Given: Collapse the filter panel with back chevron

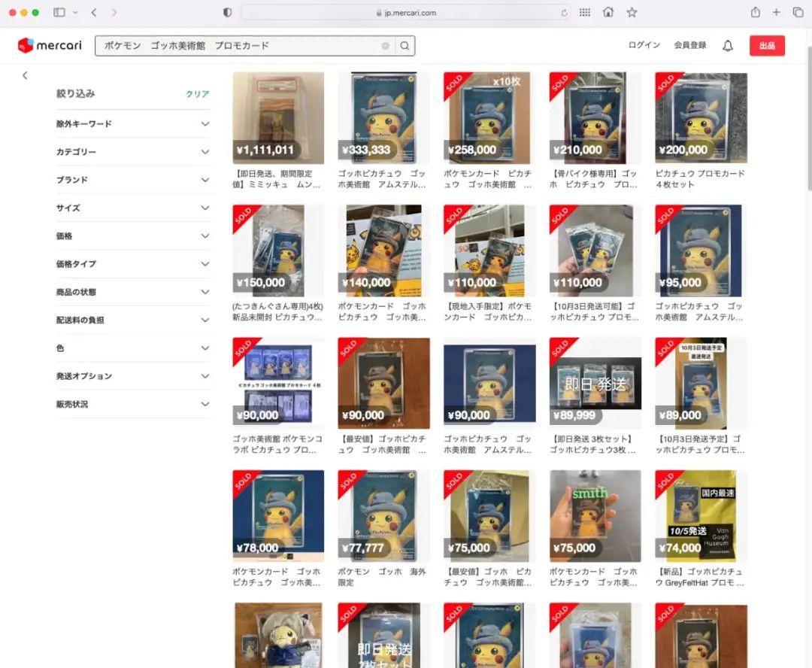Looking at the screenshot, I should coord(25,75).
